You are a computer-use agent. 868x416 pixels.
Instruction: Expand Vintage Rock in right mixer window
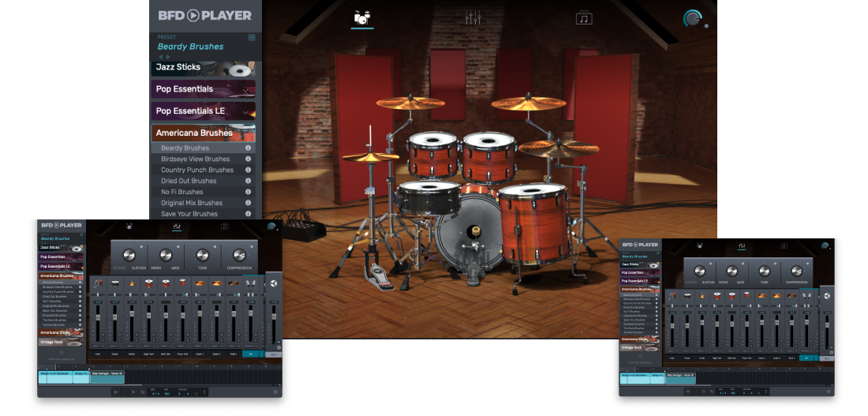(x=640, y=348)
